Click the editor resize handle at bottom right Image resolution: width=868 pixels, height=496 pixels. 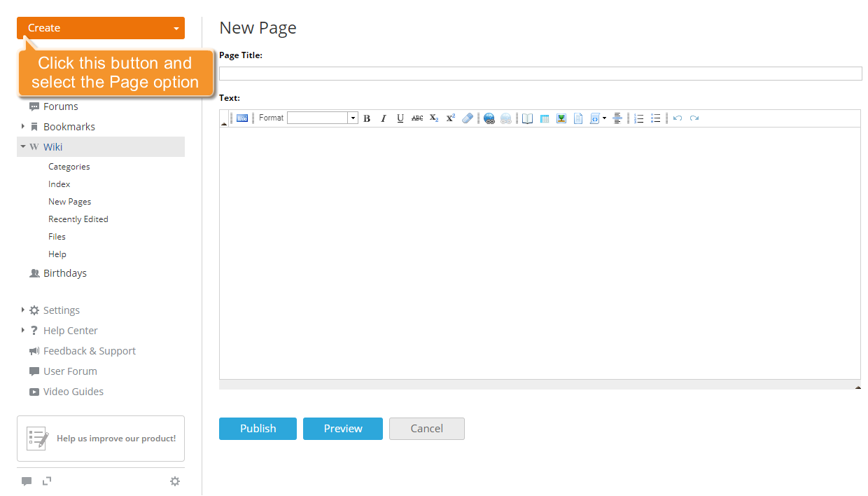point(857,386)
